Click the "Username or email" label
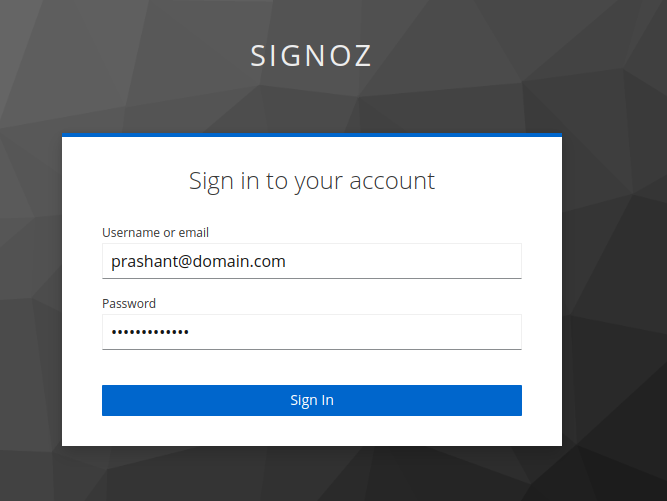 click(155, 232)
